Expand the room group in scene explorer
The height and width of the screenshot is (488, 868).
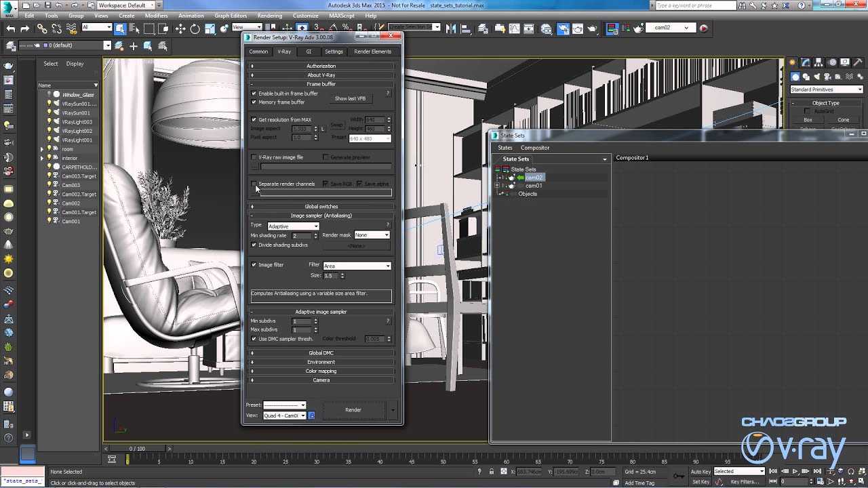click(42, 149)
